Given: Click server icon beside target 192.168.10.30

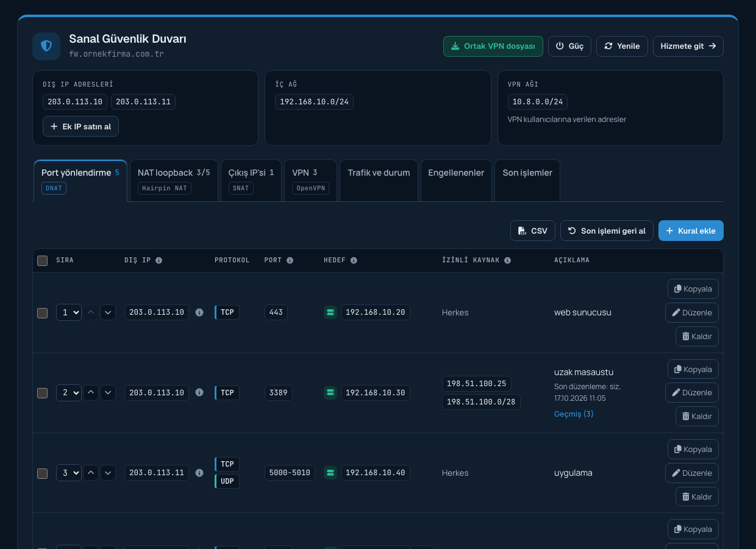Looking at the screenshot, I should pyautogui.click(x=330, y=393).
